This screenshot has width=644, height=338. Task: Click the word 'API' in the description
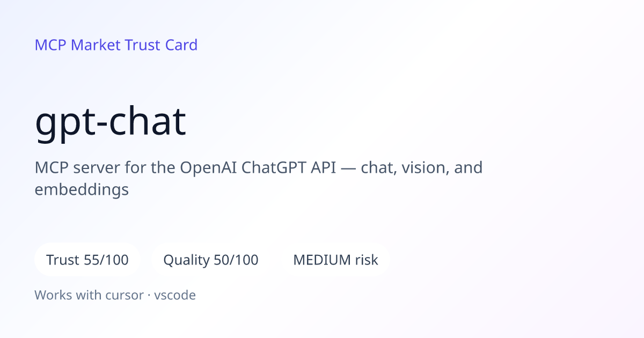coord(323,168)
